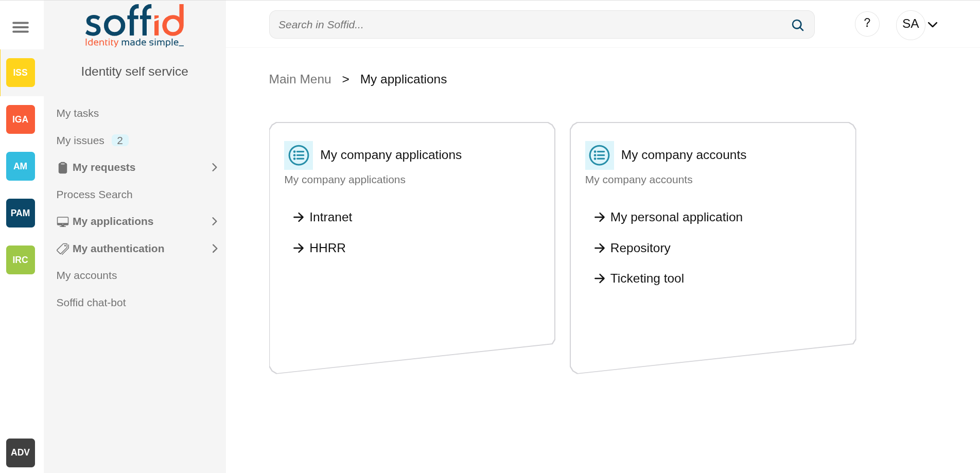Viewport: 980px width, 473px height.
Task: Open My tasks in the sidebar
Action: click(x=78, y=113)
